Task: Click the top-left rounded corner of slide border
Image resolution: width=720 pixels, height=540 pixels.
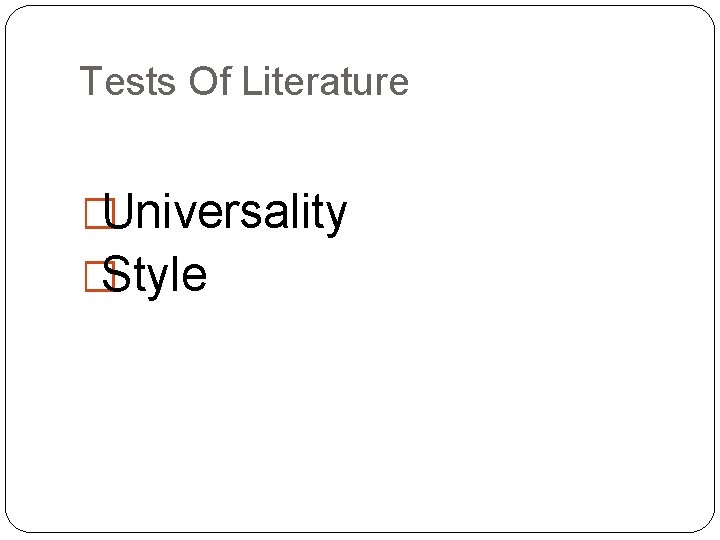Action: pos(16,16)
